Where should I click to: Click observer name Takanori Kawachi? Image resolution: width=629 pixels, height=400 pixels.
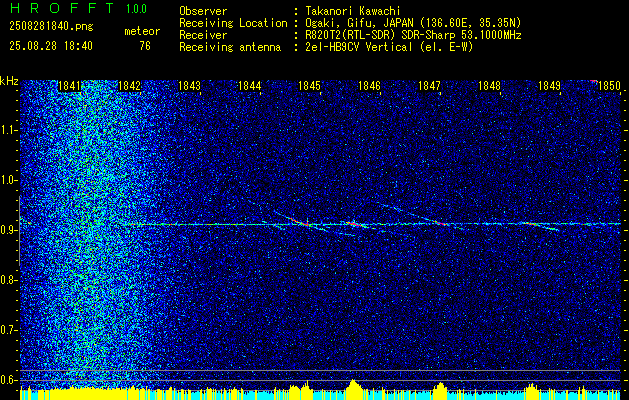coord(352,11)
